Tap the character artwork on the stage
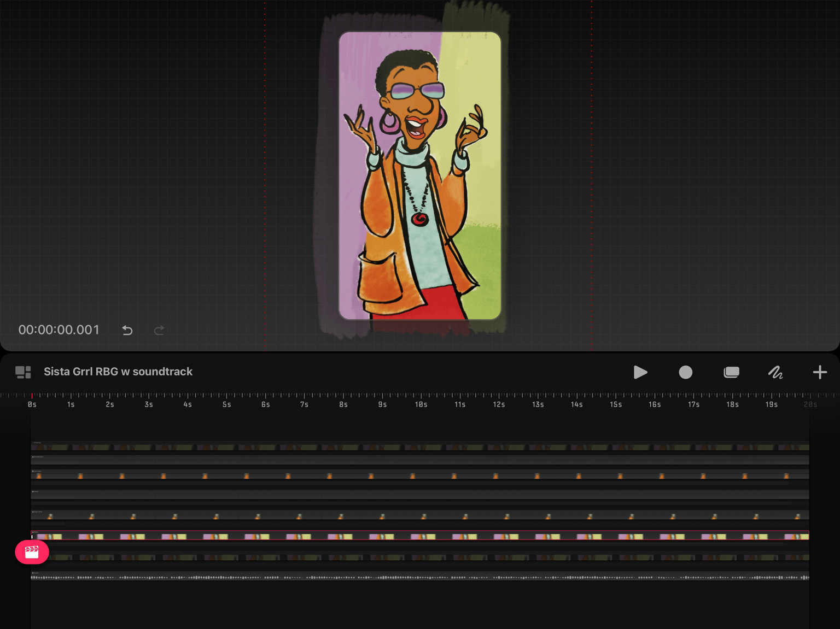This screenshot has height=629, width=840. (420, 175)
